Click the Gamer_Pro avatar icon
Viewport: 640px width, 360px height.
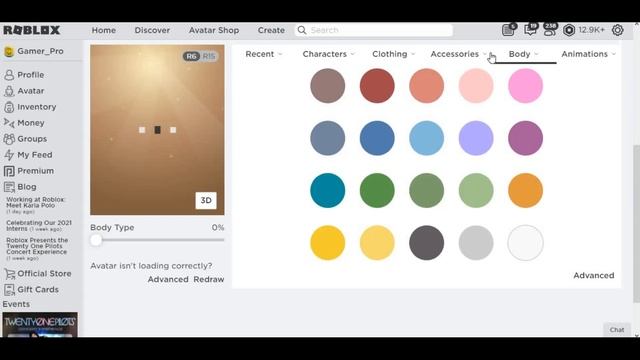pyautogui.click(x=9, y=51)
